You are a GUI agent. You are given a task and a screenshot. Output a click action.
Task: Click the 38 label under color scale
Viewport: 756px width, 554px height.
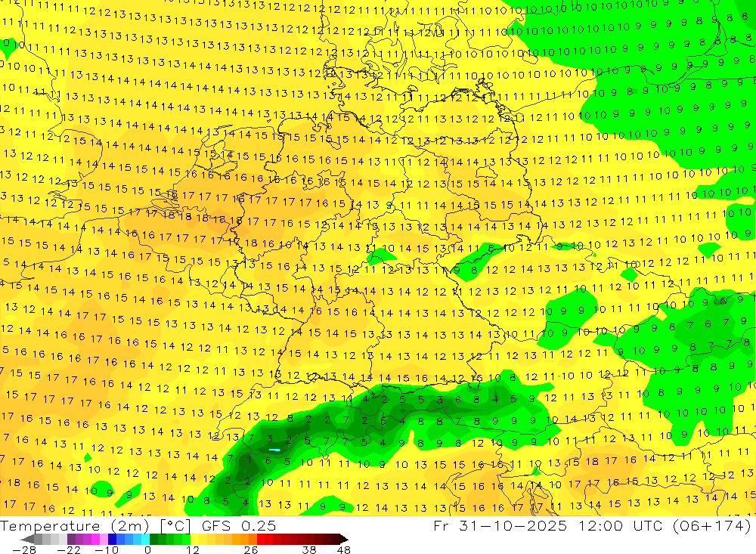[x=308, y=550]
